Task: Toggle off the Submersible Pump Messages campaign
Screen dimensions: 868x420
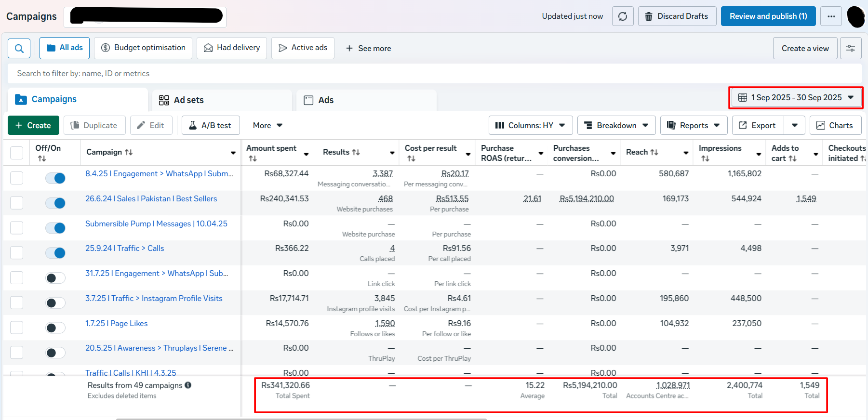Action: tap(55, 228)
